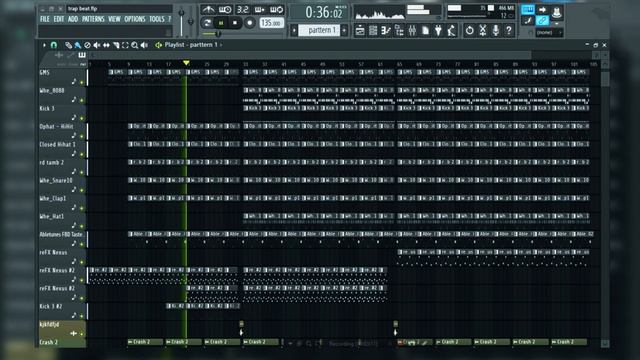Open dropdown arrow below step edit icon
640x360 pixels.
556,24
